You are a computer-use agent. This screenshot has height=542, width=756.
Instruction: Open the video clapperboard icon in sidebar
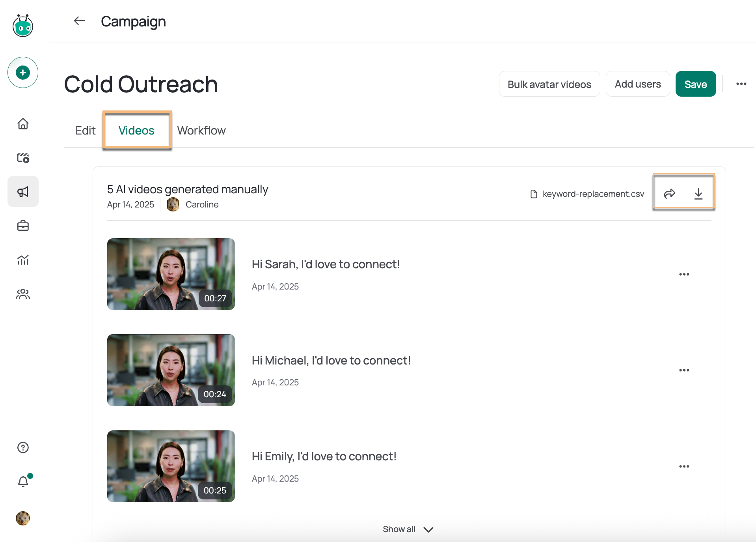tap(23, 158)
